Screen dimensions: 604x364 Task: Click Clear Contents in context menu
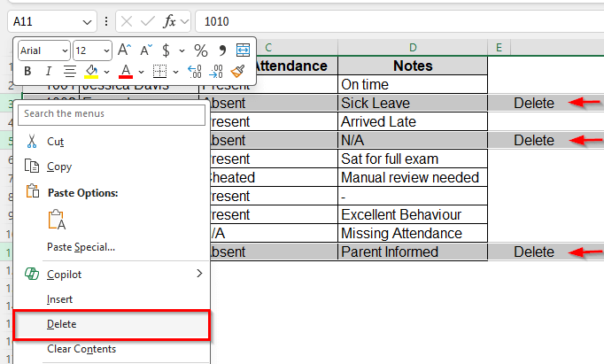(81, 349)
